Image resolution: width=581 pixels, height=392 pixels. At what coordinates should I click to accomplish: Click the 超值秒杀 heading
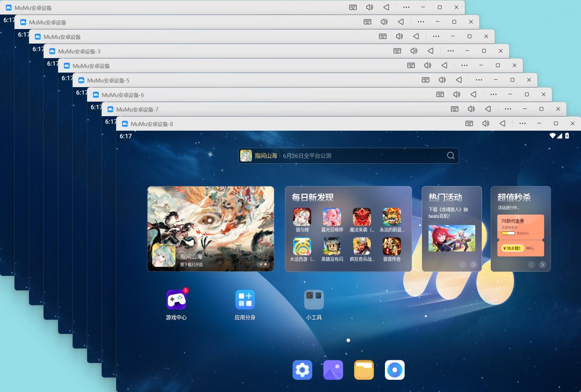tap(514, 197)
